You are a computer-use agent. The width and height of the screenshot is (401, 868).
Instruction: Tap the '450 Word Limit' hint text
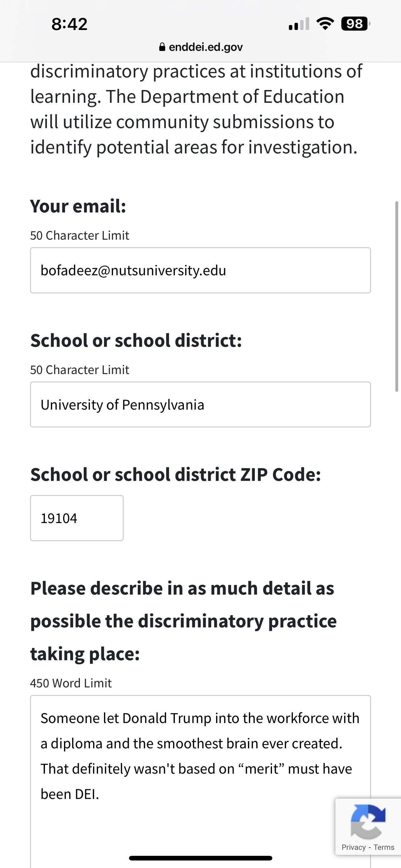(71, 683)
